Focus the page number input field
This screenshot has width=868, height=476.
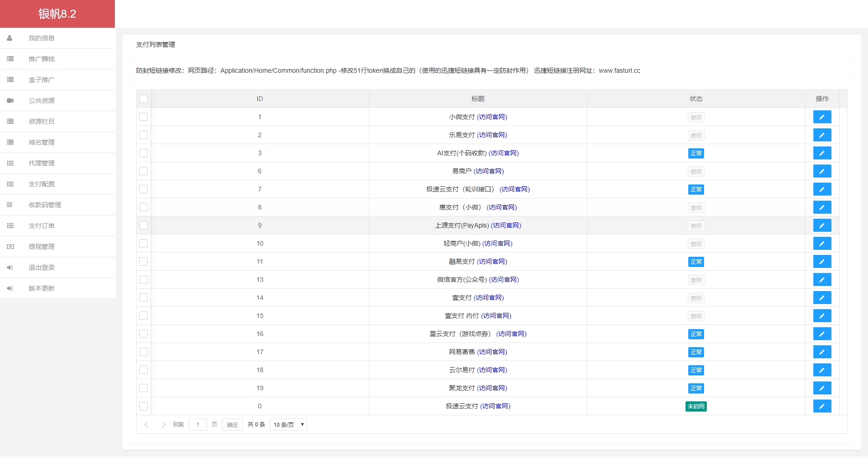(198, 425)
